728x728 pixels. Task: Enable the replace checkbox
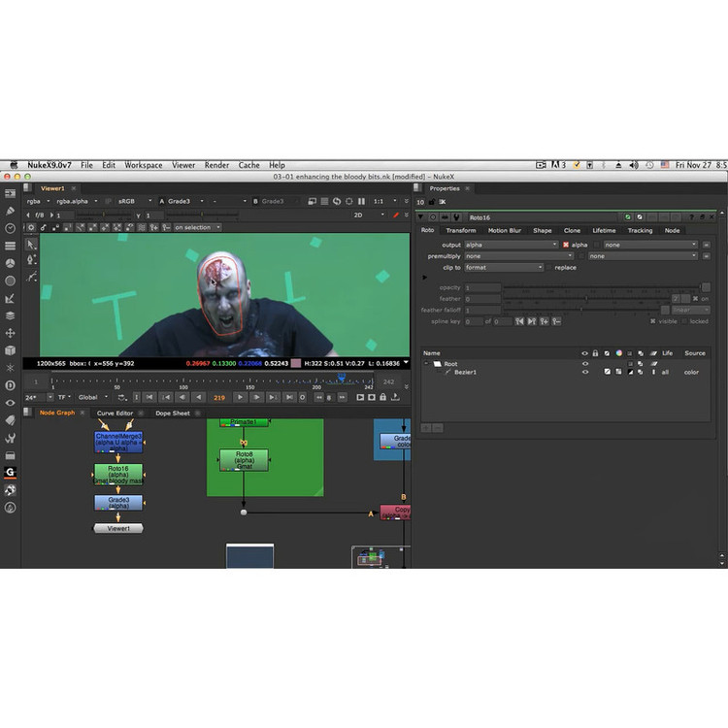549,267
